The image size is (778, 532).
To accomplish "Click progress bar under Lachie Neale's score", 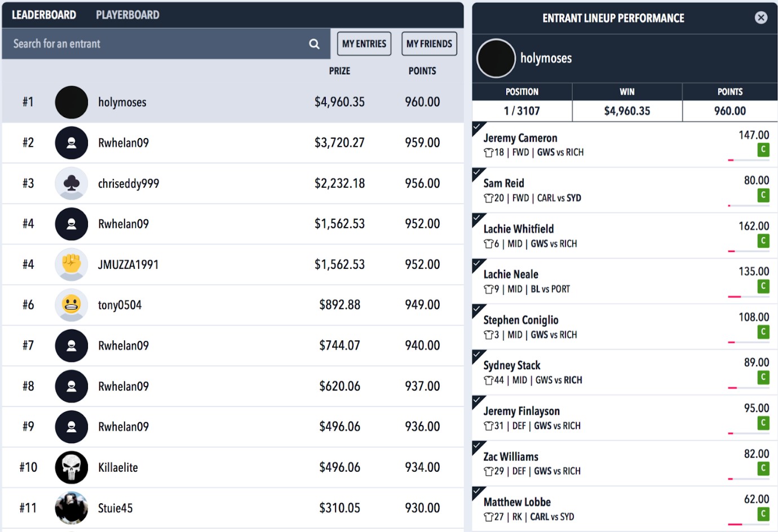I will pos(749,296).
